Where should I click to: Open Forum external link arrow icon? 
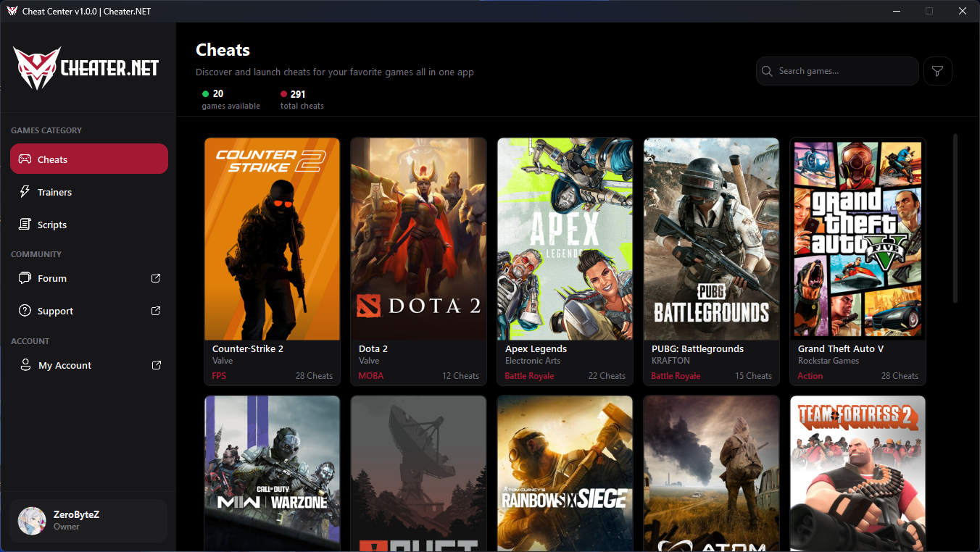point(156,278)
